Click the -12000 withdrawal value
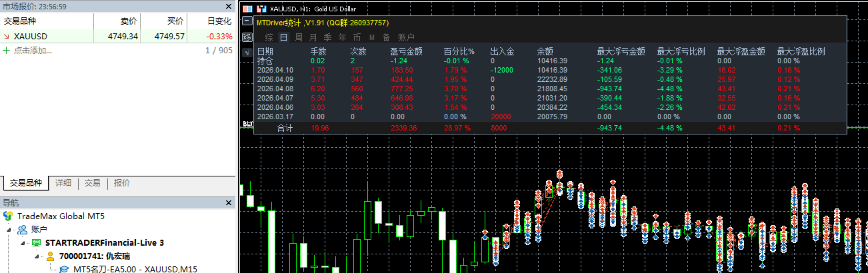The height and width of the screenshot is (273, 868). (x=502, y=70)
